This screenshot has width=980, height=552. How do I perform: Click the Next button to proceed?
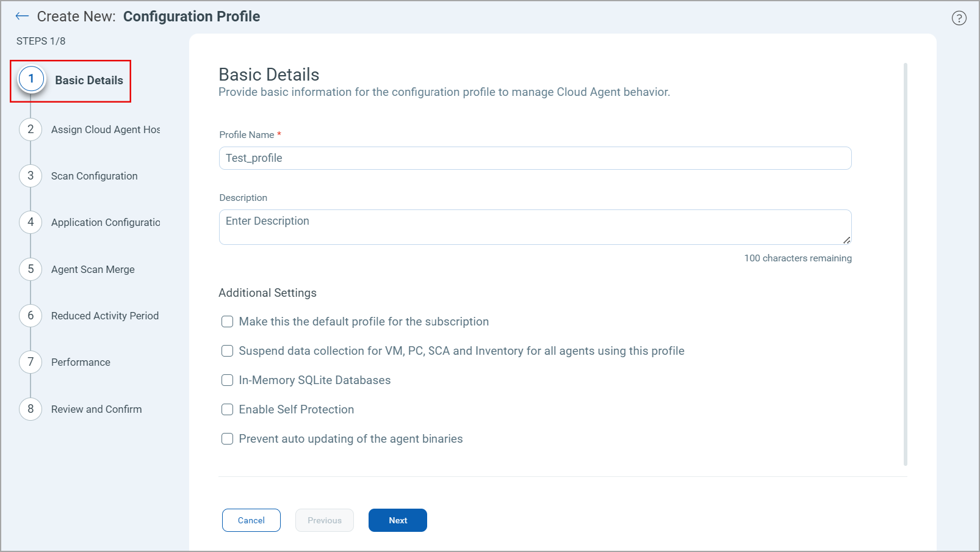[397, 520]
